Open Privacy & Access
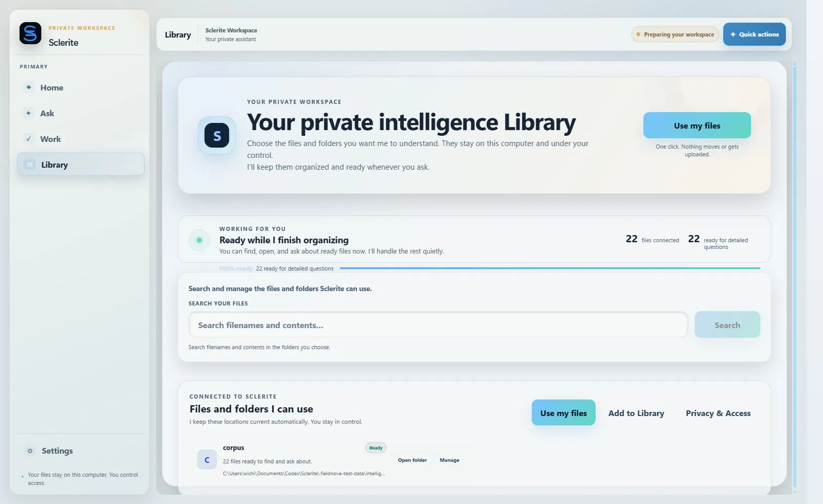 point(718,413)
